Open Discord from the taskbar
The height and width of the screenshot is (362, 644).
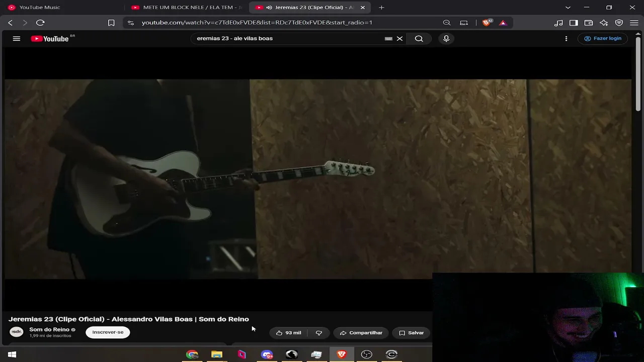(x=267, y=354)
